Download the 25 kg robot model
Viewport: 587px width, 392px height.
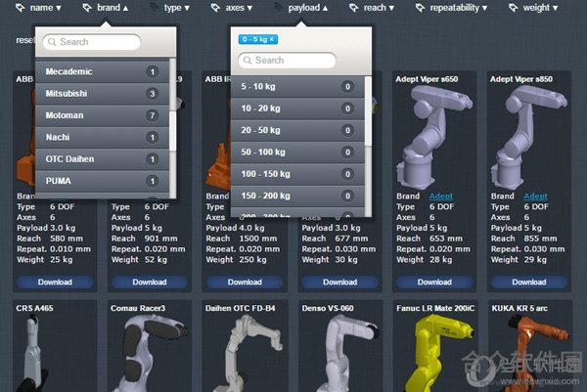tap(55, 283)
